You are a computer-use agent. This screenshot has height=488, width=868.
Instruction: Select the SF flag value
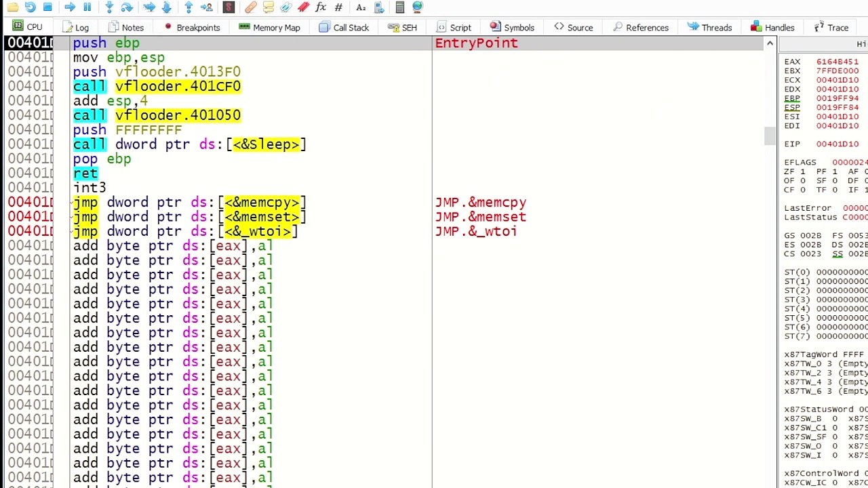tap(835, 181)
